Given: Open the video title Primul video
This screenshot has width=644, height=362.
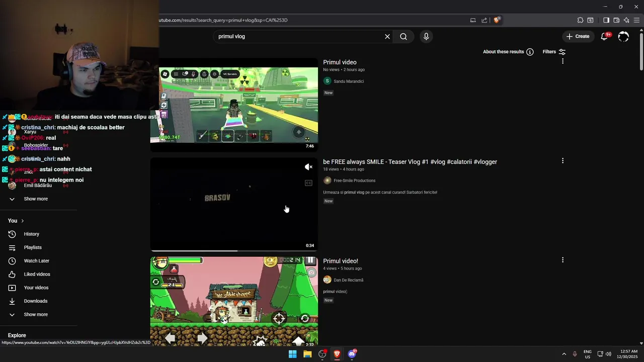Looking at the screenshot, I should [x=340, y=62].
